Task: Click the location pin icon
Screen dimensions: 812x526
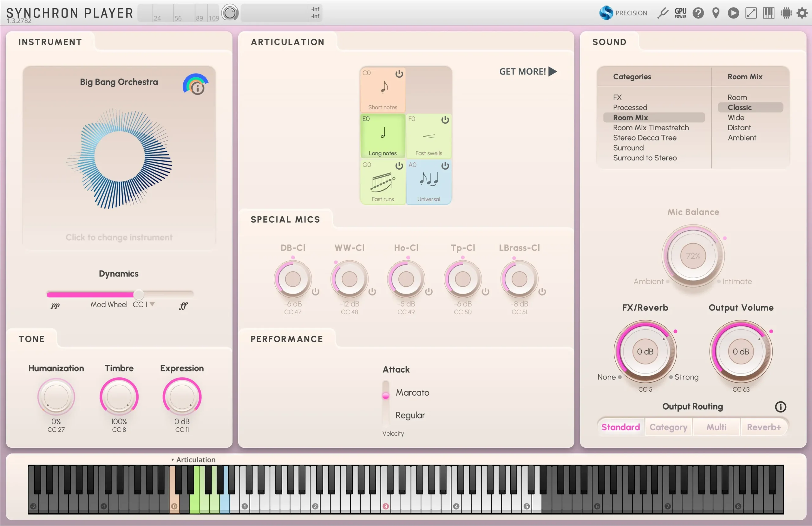Action: pos(716,13)
